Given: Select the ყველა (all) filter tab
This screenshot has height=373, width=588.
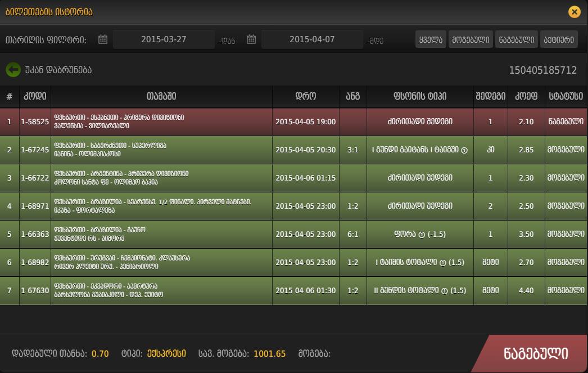Looking at the screenshot, I should pyautogui.click(x=431, y=39).
